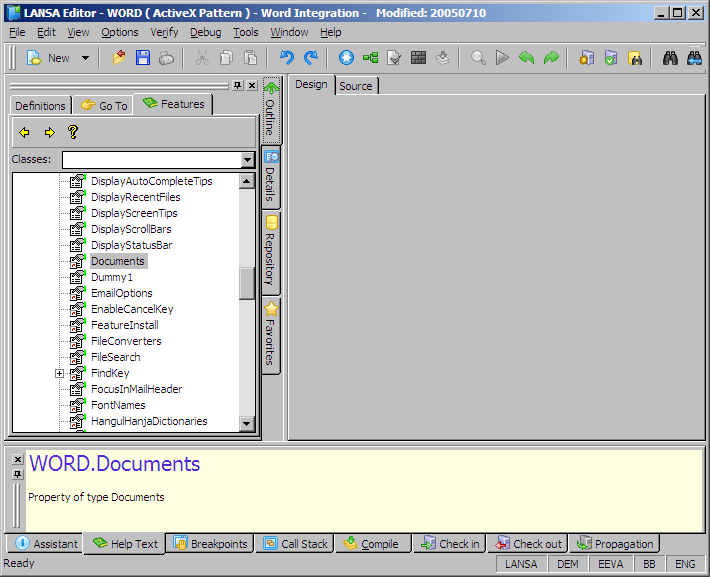Select the Breakpoints bottom tab
The width and height of the screenshot is (710, 577).
click(210, 544)
